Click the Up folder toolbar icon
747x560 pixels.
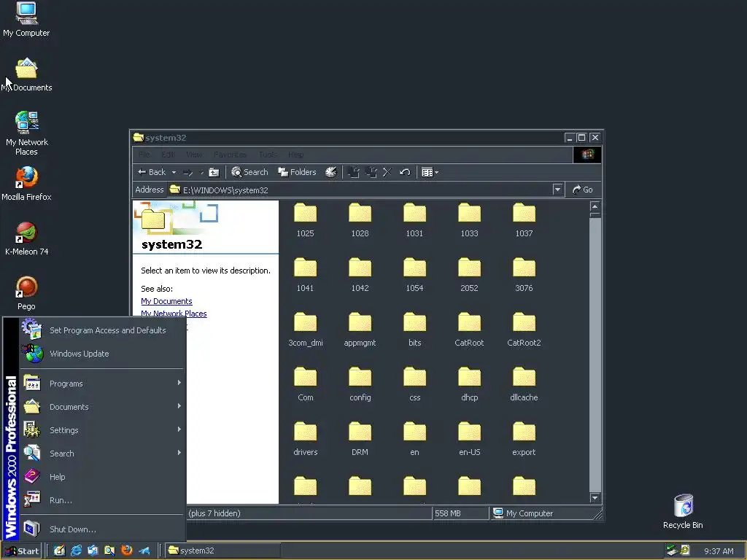tap(214, 172)
